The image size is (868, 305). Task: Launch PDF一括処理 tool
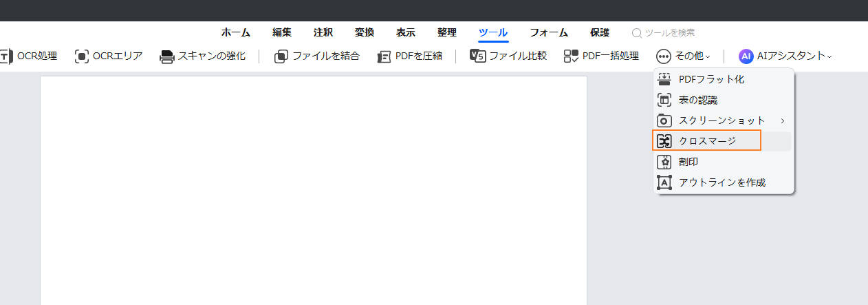pyautogui.click(x=601, y=56)
